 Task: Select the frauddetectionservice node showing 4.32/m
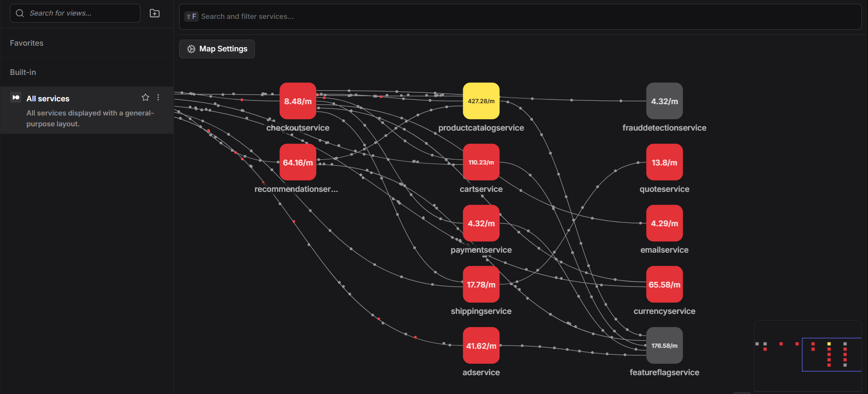point(664,101)
